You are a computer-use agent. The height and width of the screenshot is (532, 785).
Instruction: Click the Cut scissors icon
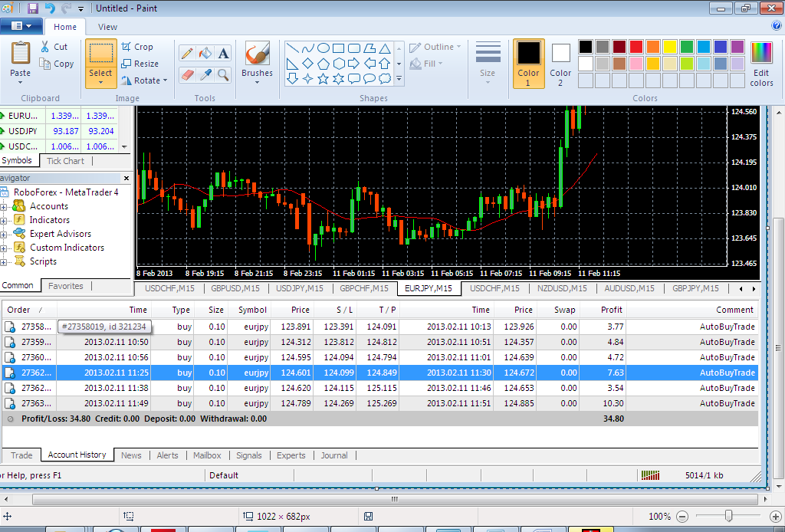[x=45, y=47]
